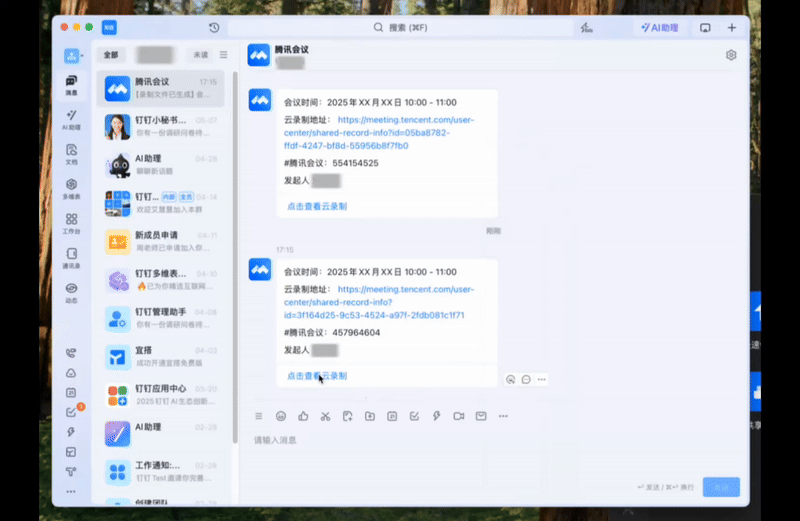Click the screen cast icon in top bar
The height and width of the screenshot is (521, 800).
pyautogui.click(x=705, y=28)
